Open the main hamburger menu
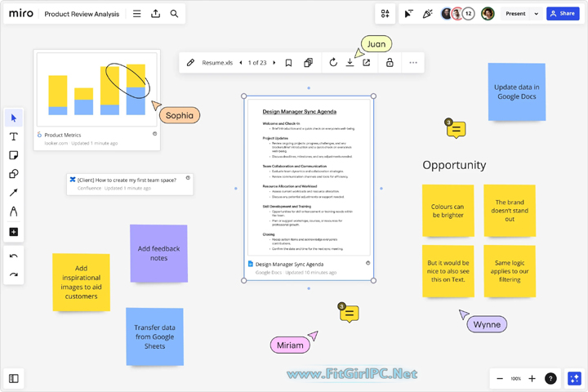 [136, 14]
